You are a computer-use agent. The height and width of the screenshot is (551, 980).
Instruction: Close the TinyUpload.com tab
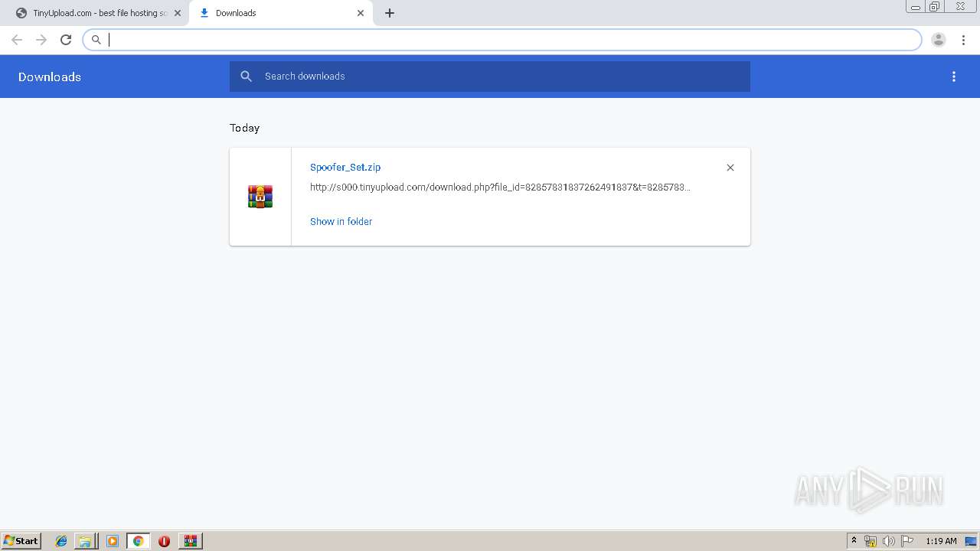click(x=178, y=13)
